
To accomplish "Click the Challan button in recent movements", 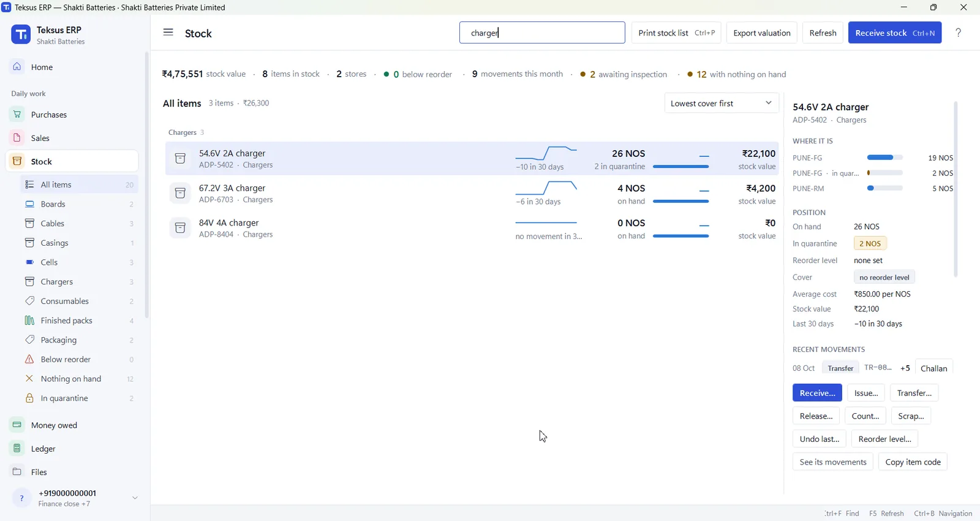I will 933,368.
